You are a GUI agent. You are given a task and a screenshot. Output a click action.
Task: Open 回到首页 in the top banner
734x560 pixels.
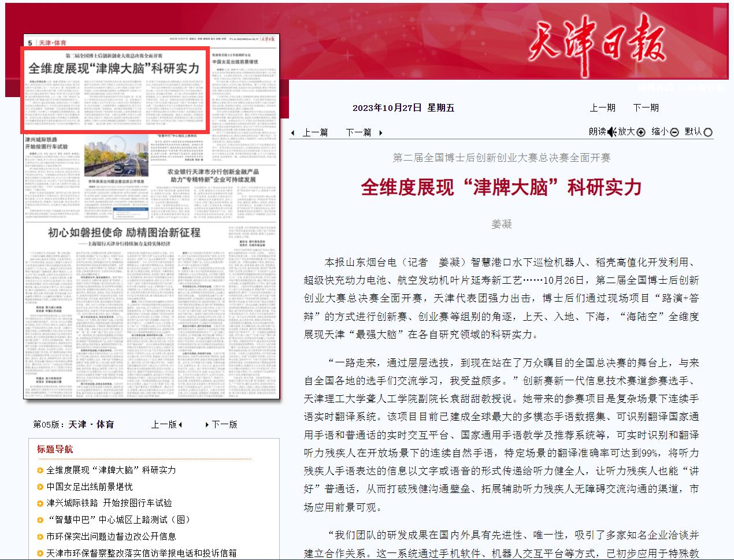655,88
